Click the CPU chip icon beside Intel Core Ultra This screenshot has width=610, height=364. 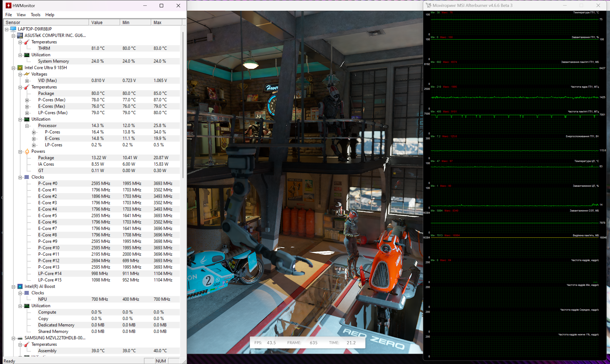click(x=20, y=67)
